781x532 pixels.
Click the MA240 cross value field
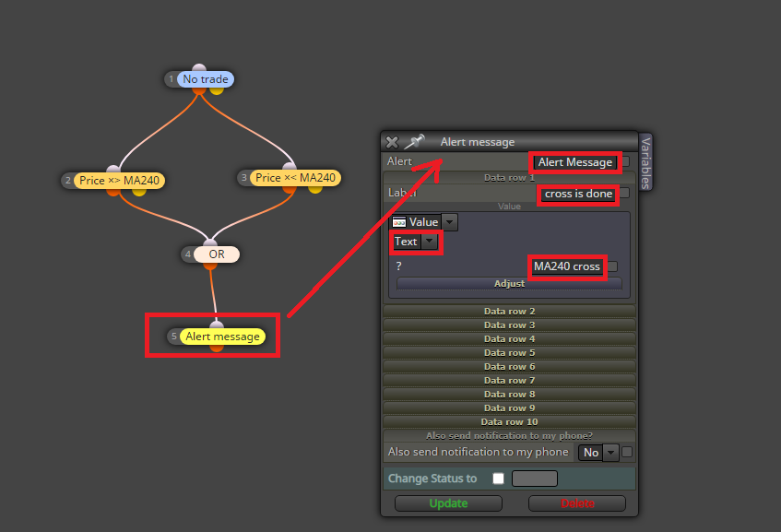(x=567, y=267)
